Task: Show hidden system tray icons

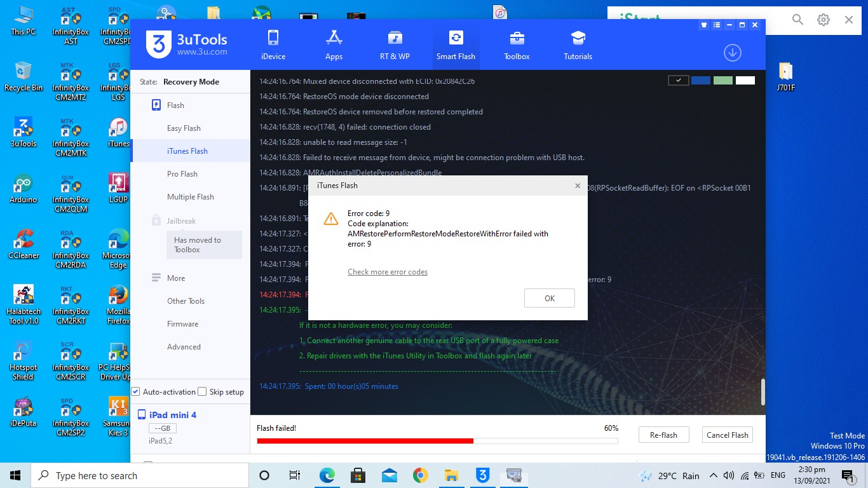Action: tap(714, 475)
